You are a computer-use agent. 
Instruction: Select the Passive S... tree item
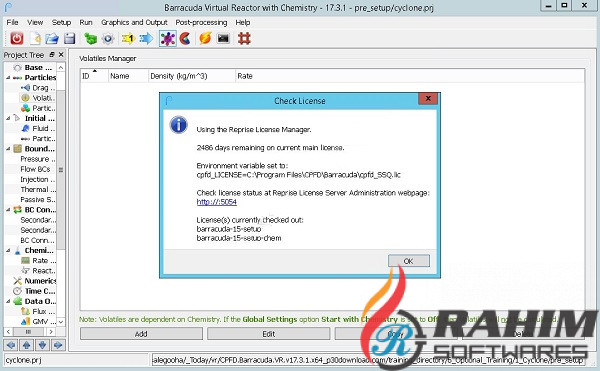point(38,200)
